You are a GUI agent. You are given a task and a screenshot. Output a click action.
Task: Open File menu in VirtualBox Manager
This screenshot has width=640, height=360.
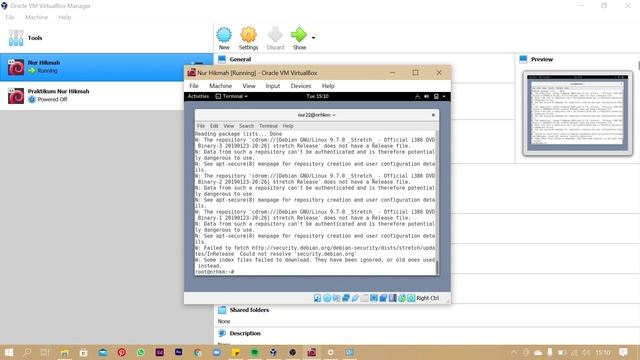(x=10, y=17)
